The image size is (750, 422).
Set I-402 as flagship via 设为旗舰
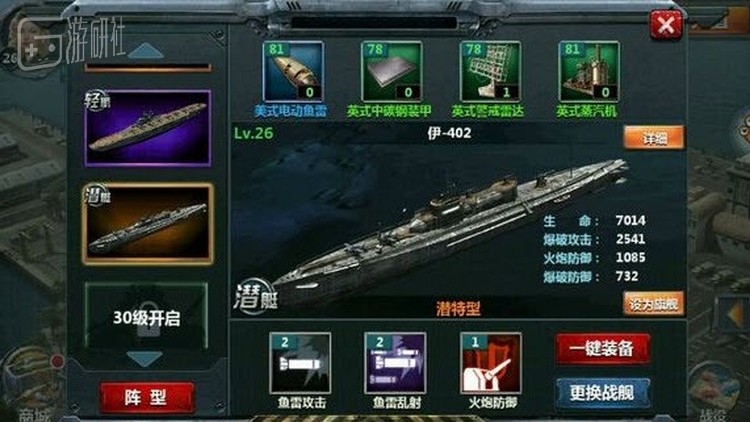[x=654, y=303]
